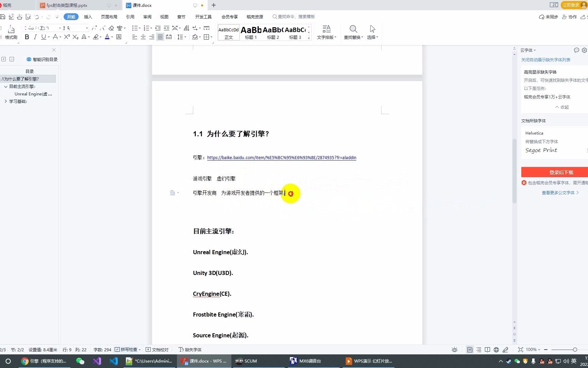This screenshot has height=368, width=588.
Task: Click the distributed alignment icon
Action: [x=169, y=37]
